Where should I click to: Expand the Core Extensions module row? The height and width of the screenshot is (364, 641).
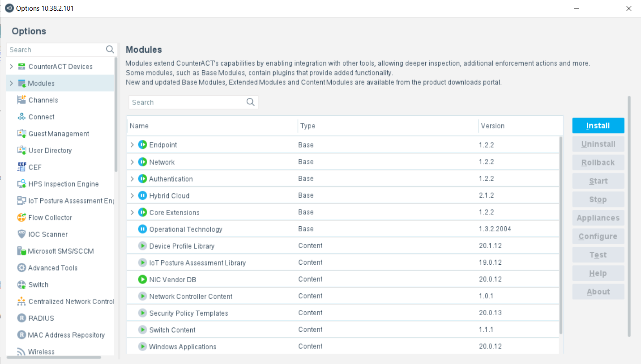[x=132, y=212]
